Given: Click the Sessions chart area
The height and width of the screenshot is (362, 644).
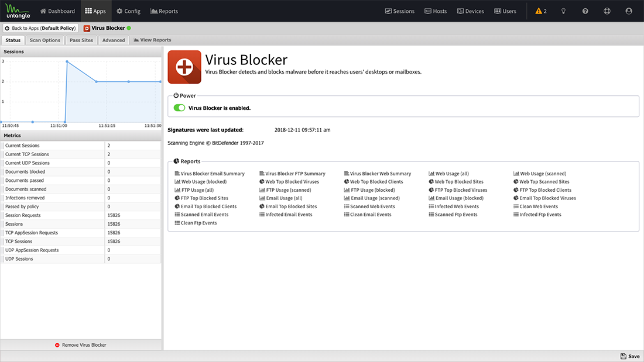Looking at the screenshot, I should click(x=81, y=93).
